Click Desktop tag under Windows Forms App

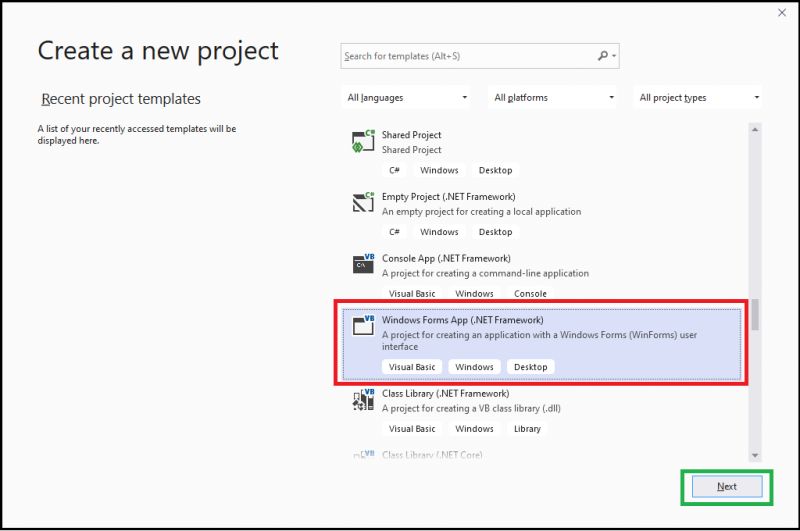coord(531,367)
